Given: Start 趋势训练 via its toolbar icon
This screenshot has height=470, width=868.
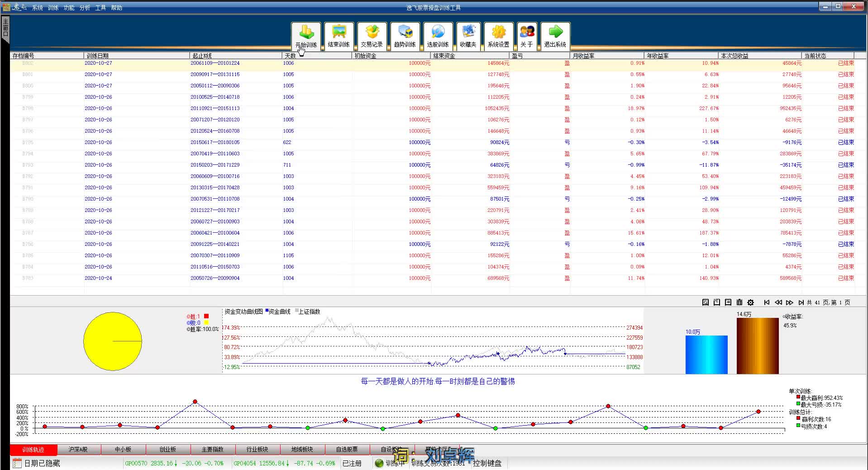Looking at the screenshot, I should 405,36.
